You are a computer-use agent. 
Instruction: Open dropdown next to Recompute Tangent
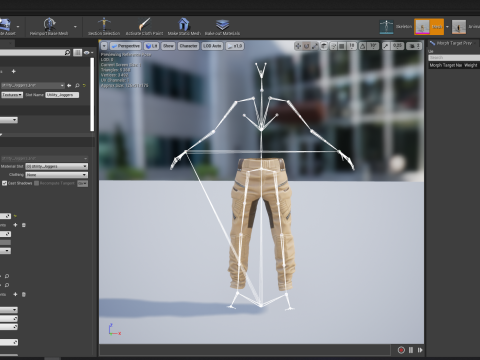83,183
